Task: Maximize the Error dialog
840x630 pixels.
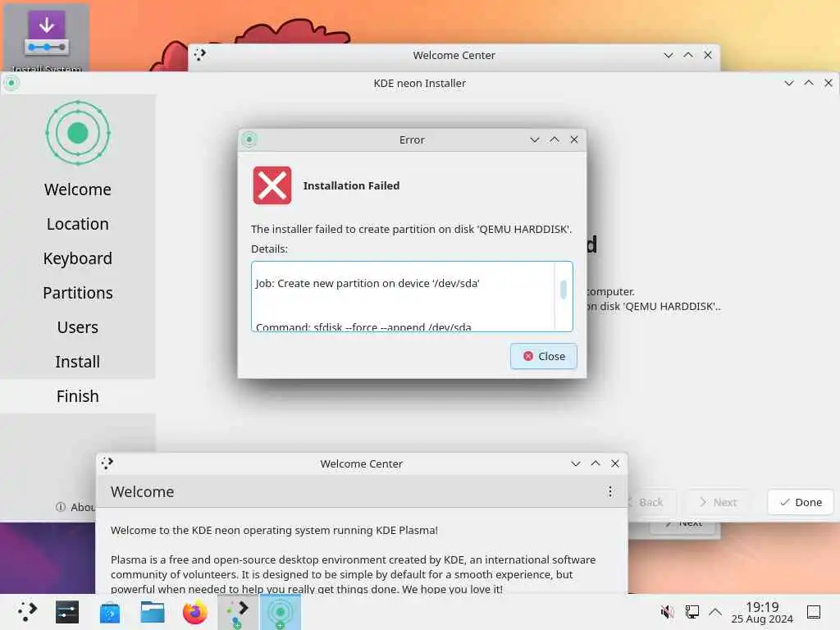Action: tap(555, 139)
